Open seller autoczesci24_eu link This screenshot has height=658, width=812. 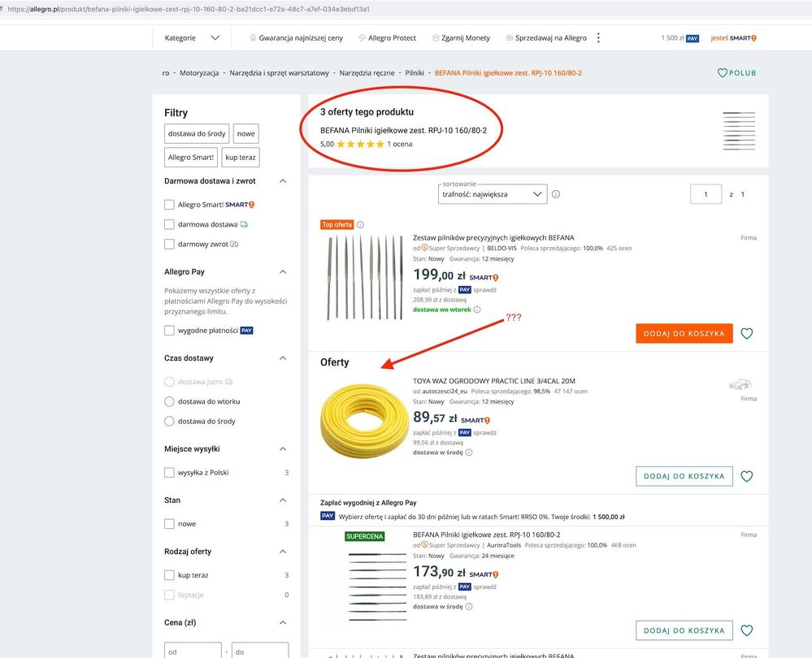point(445,392)
